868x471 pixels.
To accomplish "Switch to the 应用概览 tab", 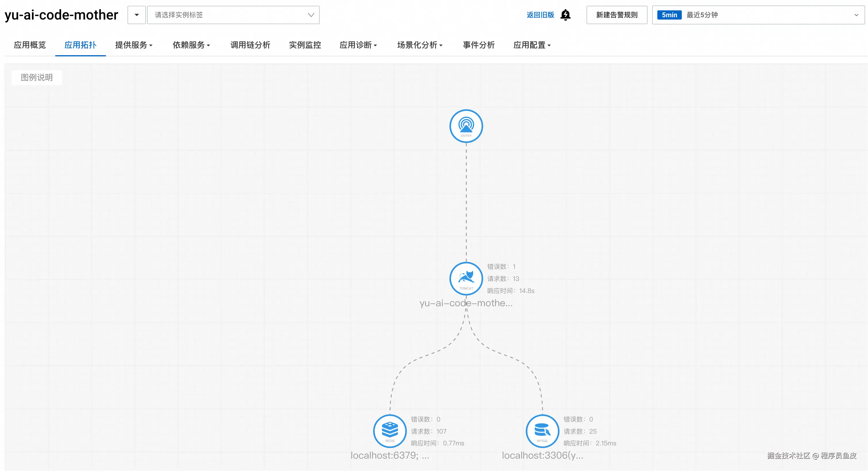I will point(30,45).
